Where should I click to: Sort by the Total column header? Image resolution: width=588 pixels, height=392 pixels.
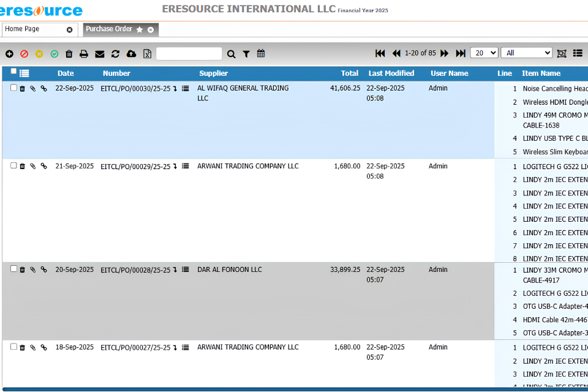[350, 73]
